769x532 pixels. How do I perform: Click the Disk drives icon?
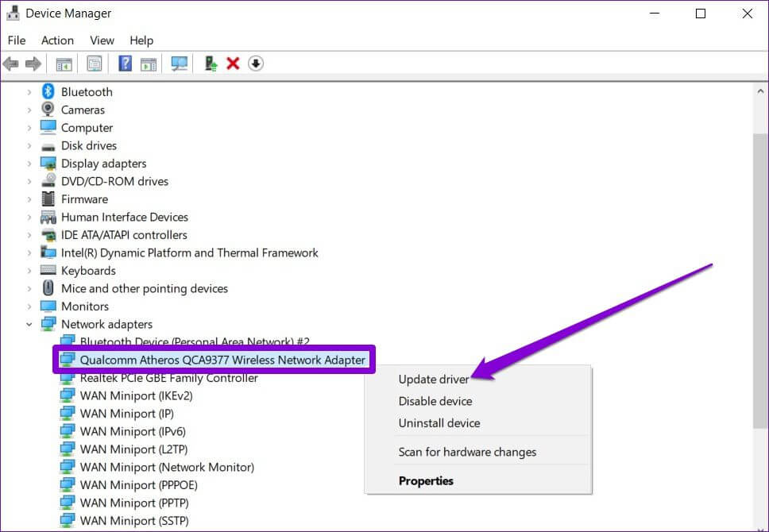pyautogui.click(x=48, y=147)
